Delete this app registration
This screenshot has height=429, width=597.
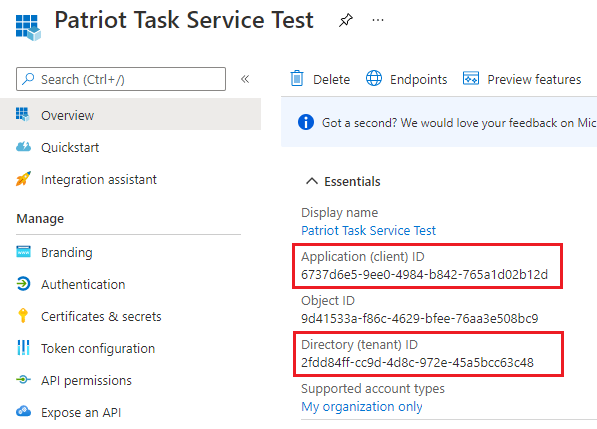pos(331,79)
